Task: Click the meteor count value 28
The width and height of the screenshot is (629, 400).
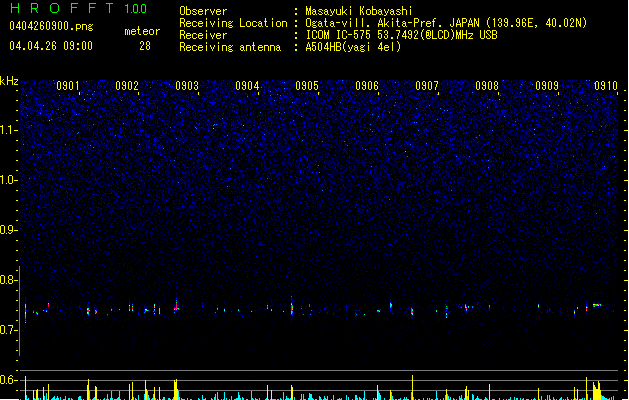Action: (x=145, y=46)
